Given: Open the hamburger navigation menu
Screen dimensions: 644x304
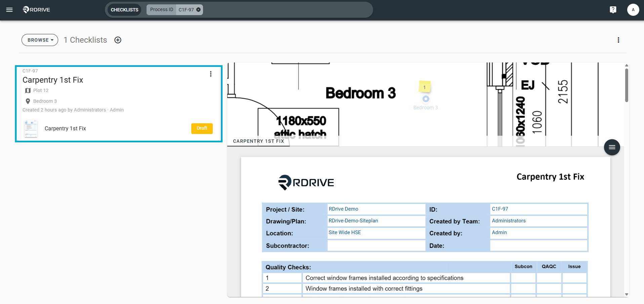Looking at the screenshot, I should [x=9, y=10].
